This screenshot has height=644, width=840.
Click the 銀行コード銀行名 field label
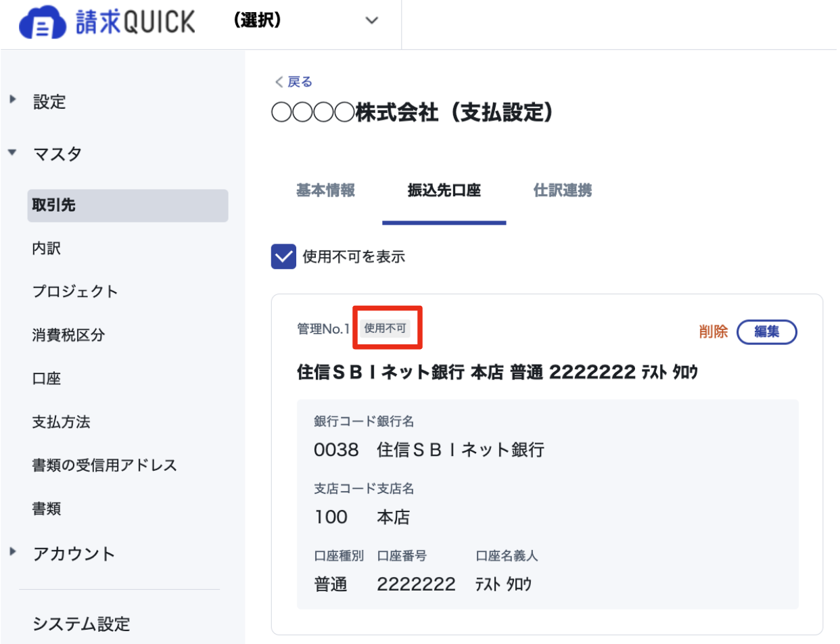pos(365,421)
